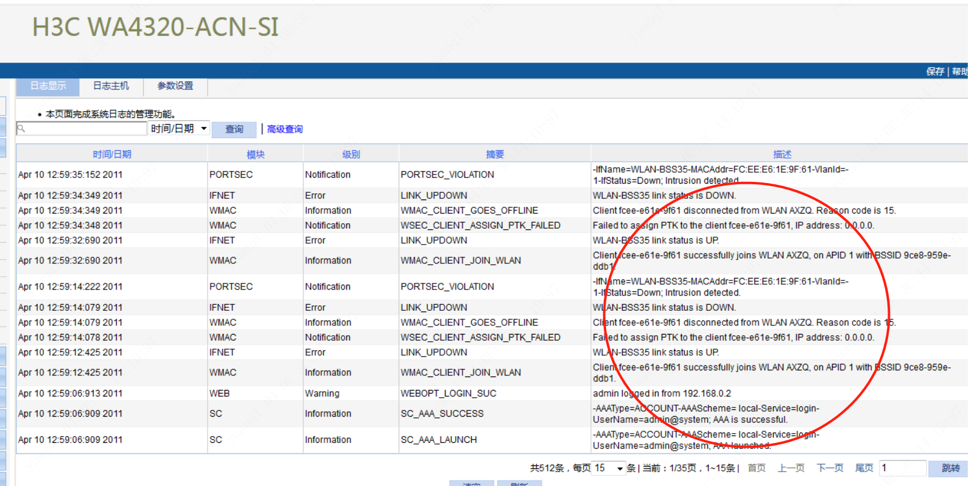Open the 日志主机 tab
Viewport: 980px width, 486px height.
111,86
